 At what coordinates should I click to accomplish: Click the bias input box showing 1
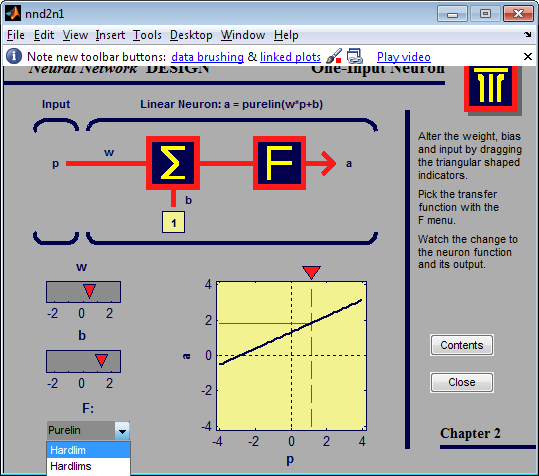pyautogui.click(x=173, y=222)
